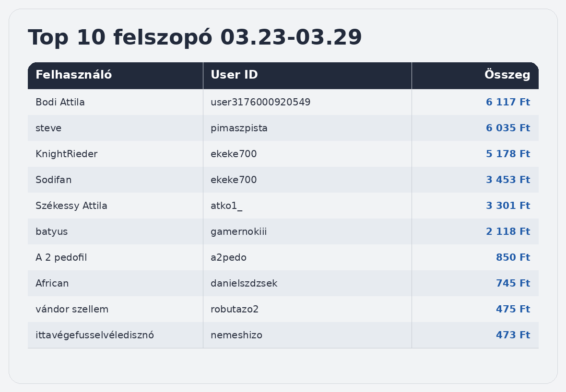566x392 pixels.
Task: Click the steve username cell
Action: (48, 128)
